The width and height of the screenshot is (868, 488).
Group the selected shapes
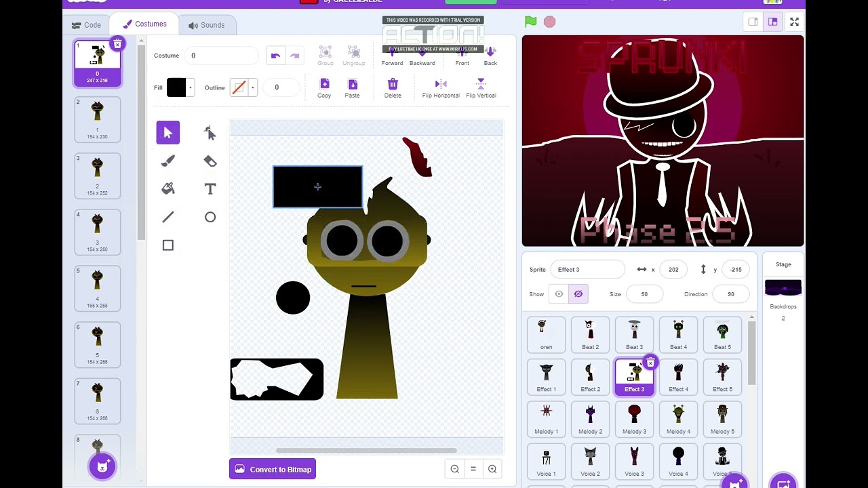click(325, 56)
